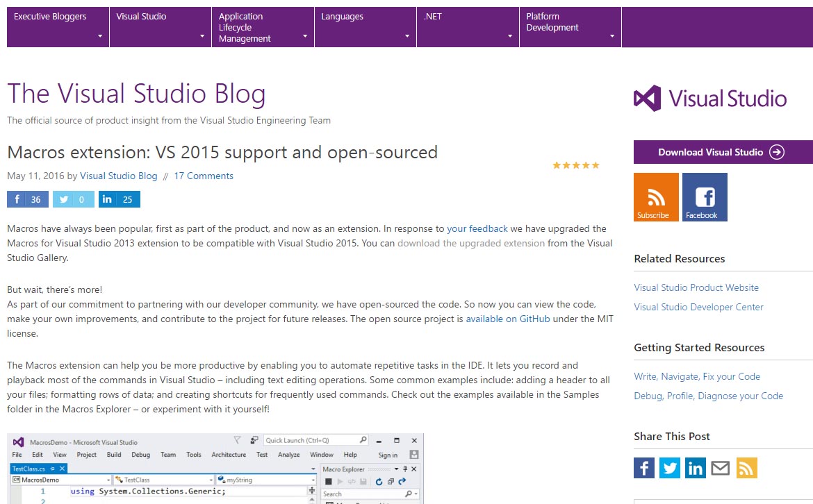Click the Facebook icon under Share This Post
The height and width of the screenshot is (504, 813).
643,468
